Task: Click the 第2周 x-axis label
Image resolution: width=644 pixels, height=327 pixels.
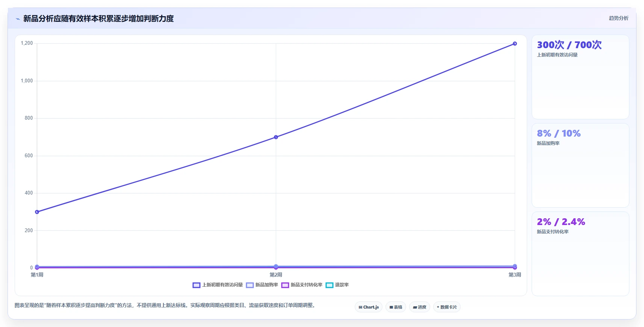Action: pos(276,275)
